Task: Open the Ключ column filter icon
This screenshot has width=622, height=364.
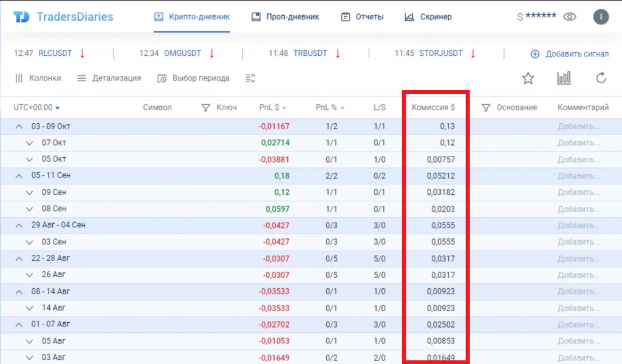Action: click(205, 108)
